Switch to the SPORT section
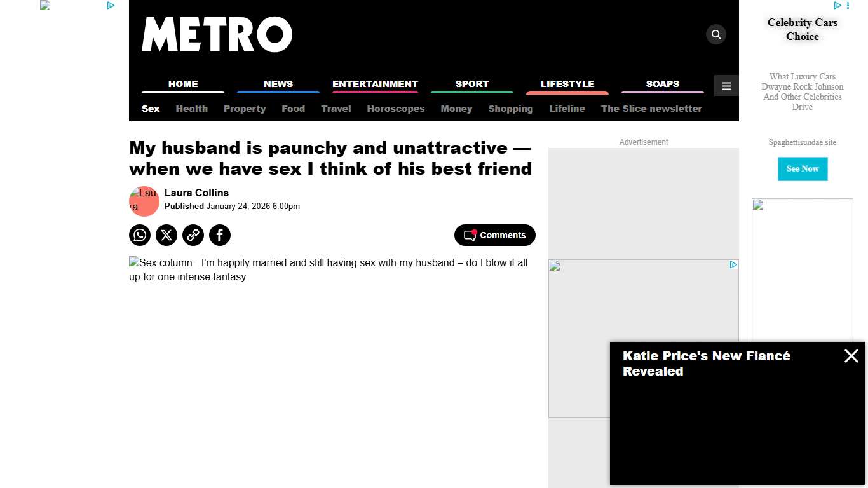868x488 pixels. pos(472,84)
